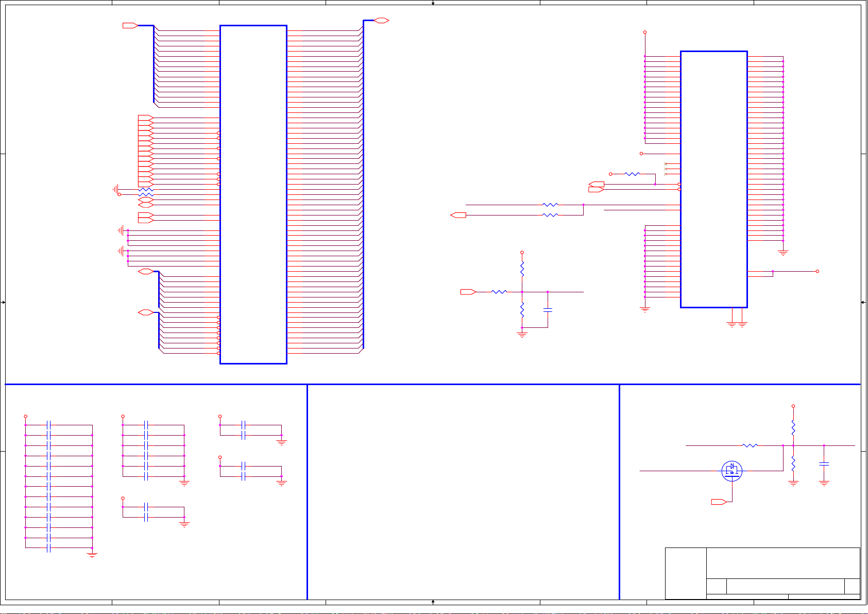Screen dimensions: 868x614
Task: Select the large left IC block
Action: pos(253,194)
